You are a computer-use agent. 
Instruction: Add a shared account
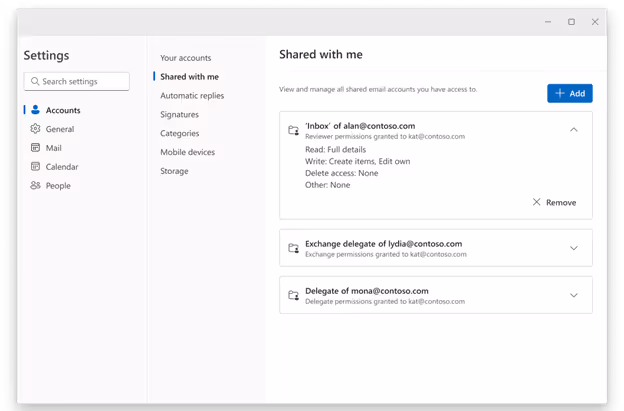[x=569, y=93]
